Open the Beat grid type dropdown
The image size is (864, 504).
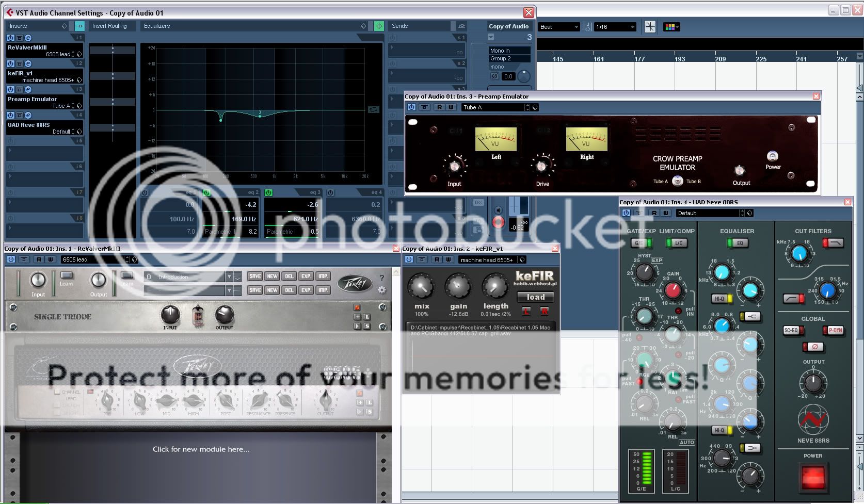point(559,27)
